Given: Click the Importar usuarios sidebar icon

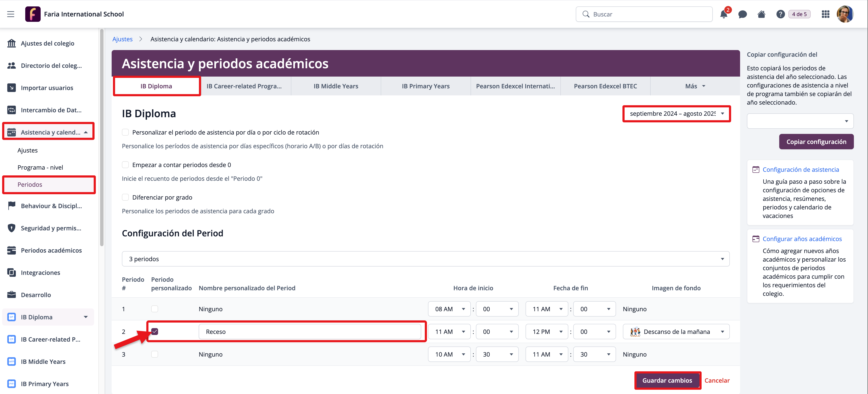Looking at the screenshot, I should point(12,88).
